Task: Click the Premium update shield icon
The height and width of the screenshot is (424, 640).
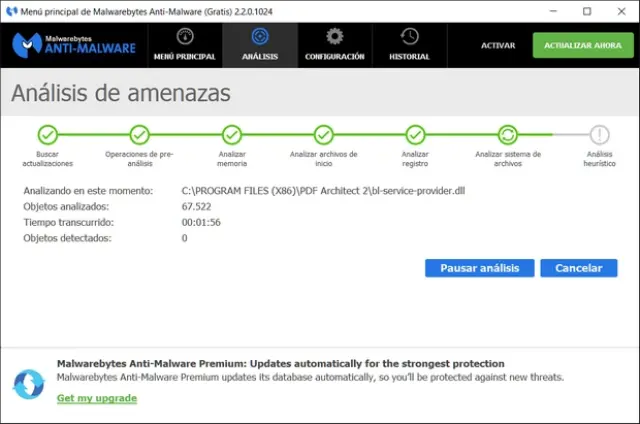Action: click(28, 381)
